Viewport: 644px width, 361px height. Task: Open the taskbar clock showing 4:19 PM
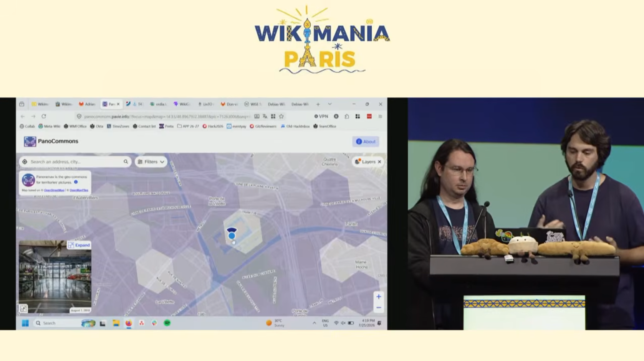(x=367, y=323)
